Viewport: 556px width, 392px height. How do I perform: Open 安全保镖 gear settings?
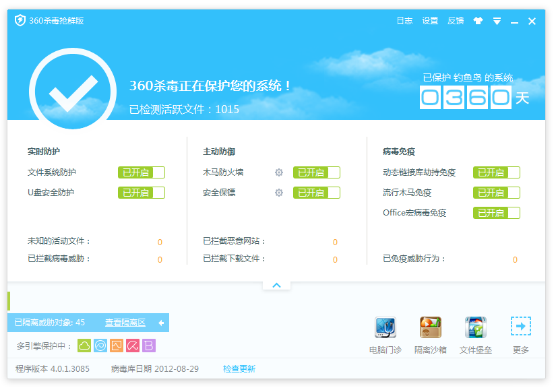point(279,193)
